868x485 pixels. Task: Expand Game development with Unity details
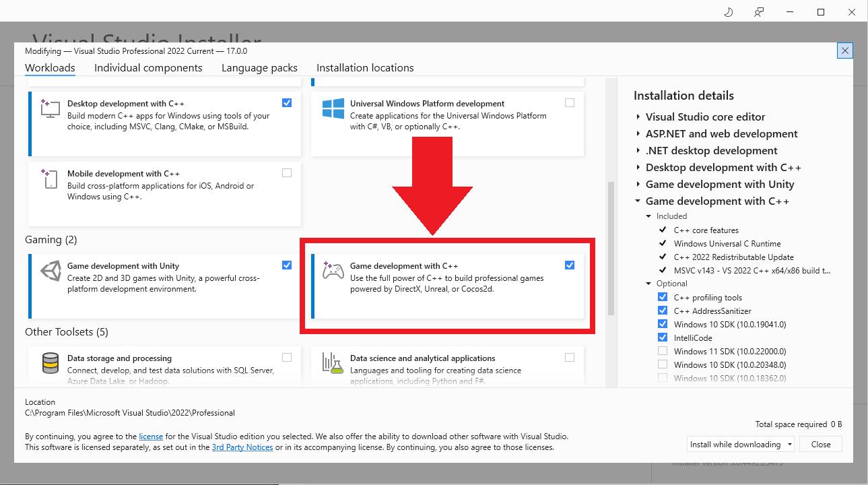click(x=638, y=184)
